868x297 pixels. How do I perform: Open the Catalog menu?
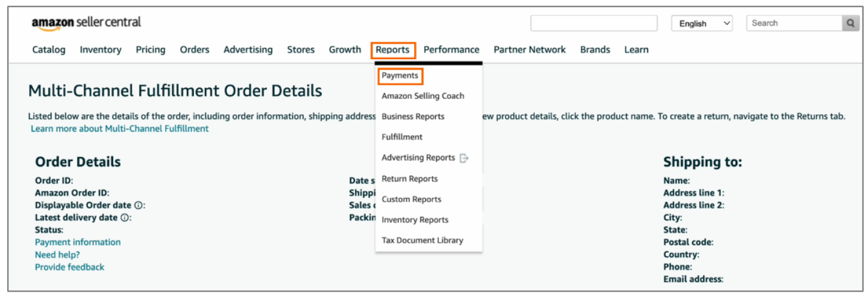pyautogui.click(x=49, y=49)
